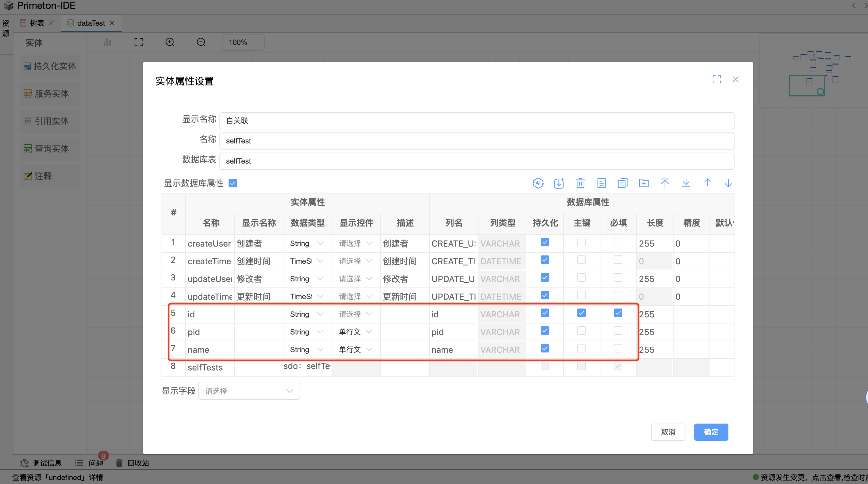The width and height of the screenshot is (868, 484).
Task: Open 显示字段 dropdown
Action: click(x=249, y=391)
